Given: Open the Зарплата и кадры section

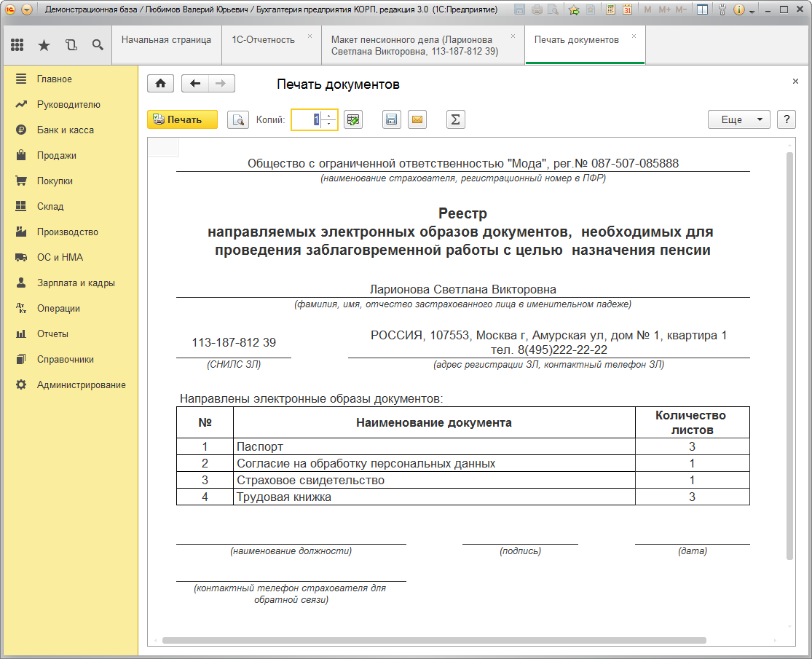Looking at the screenshot, I should [x=76, y=283].
